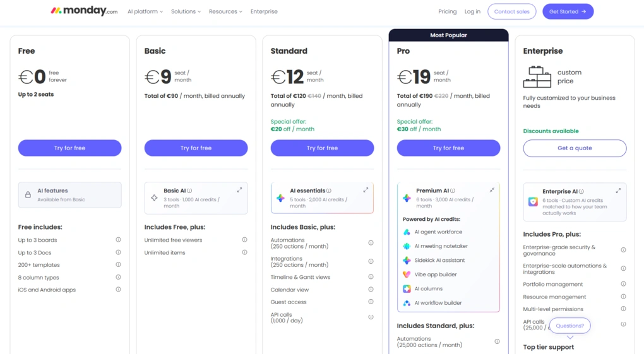Click Try for free in Pro plan
Image resolution: width=644 pixels, height=354 pixels.
click(x=448, y=148)
